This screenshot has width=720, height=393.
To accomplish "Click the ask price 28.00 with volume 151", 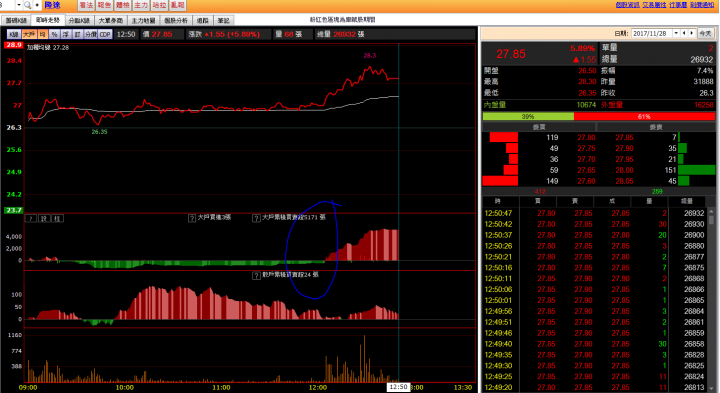I will 624,170.
